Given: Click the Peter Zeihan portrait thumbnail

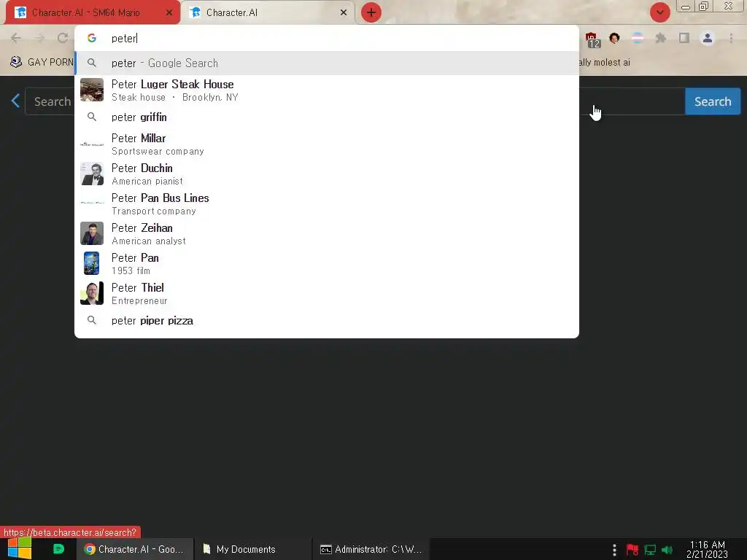Looking at the screenshot, I should 92,233.
